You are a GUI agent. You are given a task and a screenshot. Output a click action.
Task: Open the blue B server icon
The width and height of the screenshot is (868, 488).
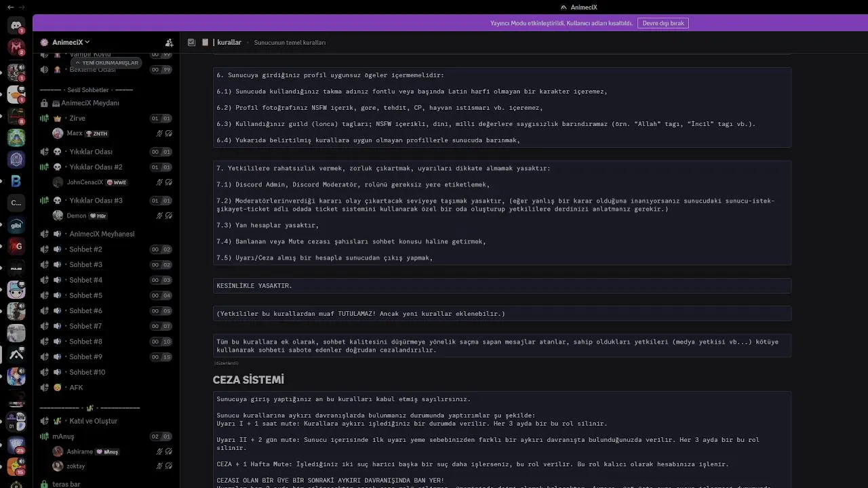click(x=16, y=181)
